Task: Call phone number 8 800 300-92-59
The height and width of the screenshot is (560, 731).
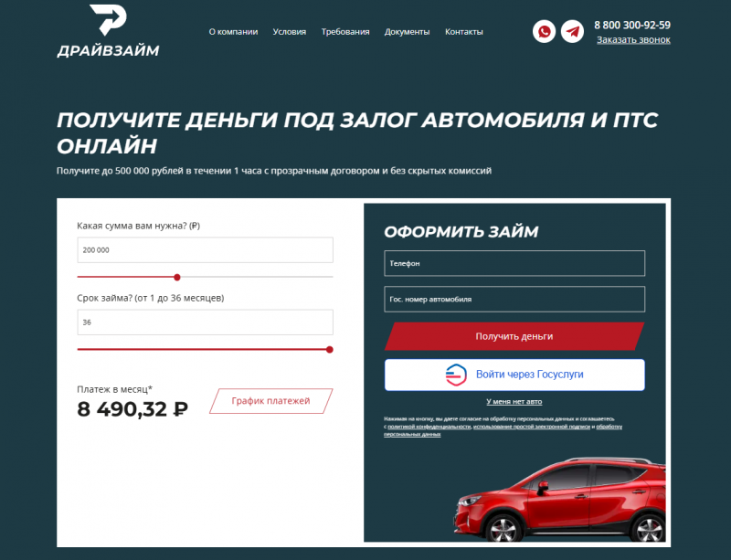Action: click(x=632, y=26)
